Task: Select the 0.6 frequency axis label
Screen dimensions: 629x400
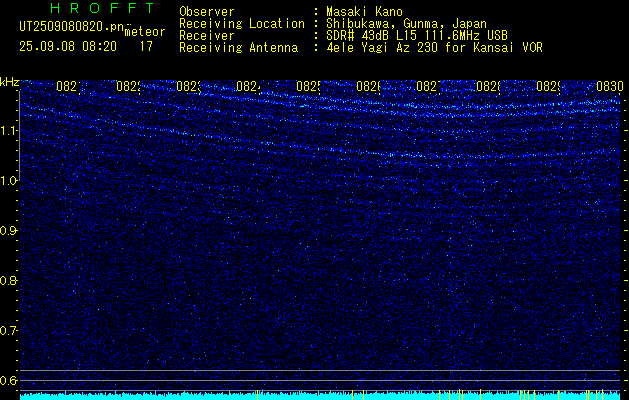Action: click(9, 380)
